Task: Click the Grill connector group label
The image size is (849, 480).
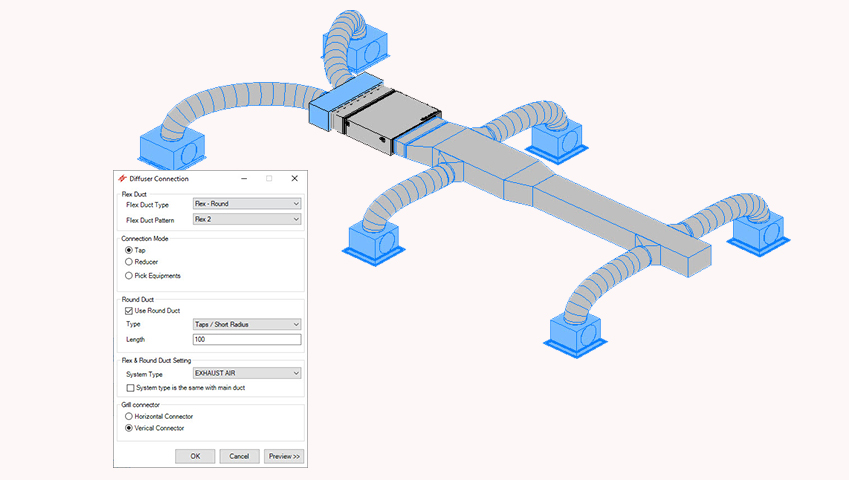Action: click(140, 405)
